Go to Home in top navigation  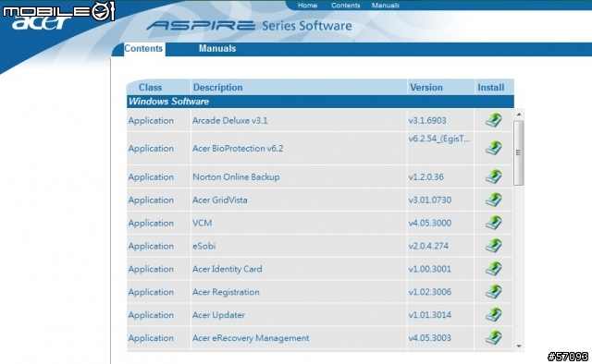pos(307,6)
